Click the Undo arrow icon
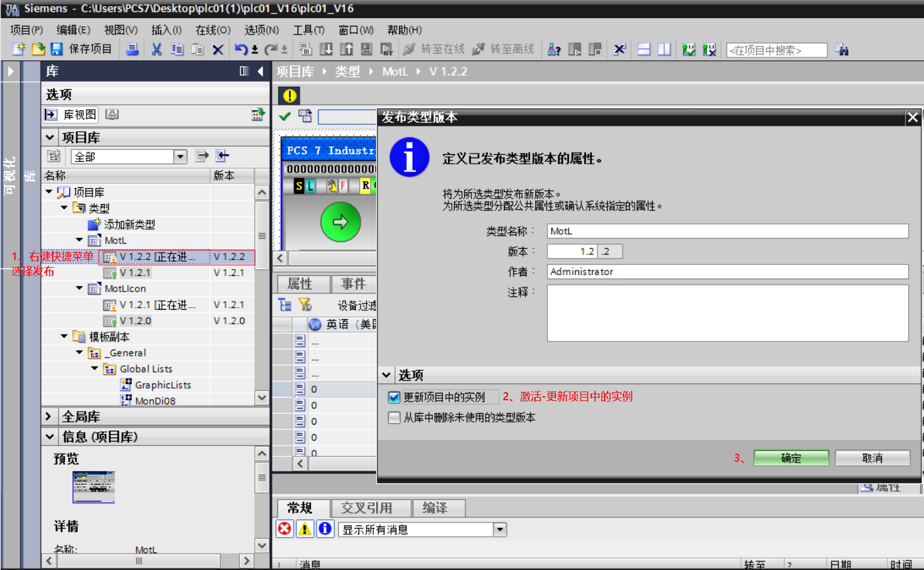The width and height of the screenshot is (924, 570). 240,49
